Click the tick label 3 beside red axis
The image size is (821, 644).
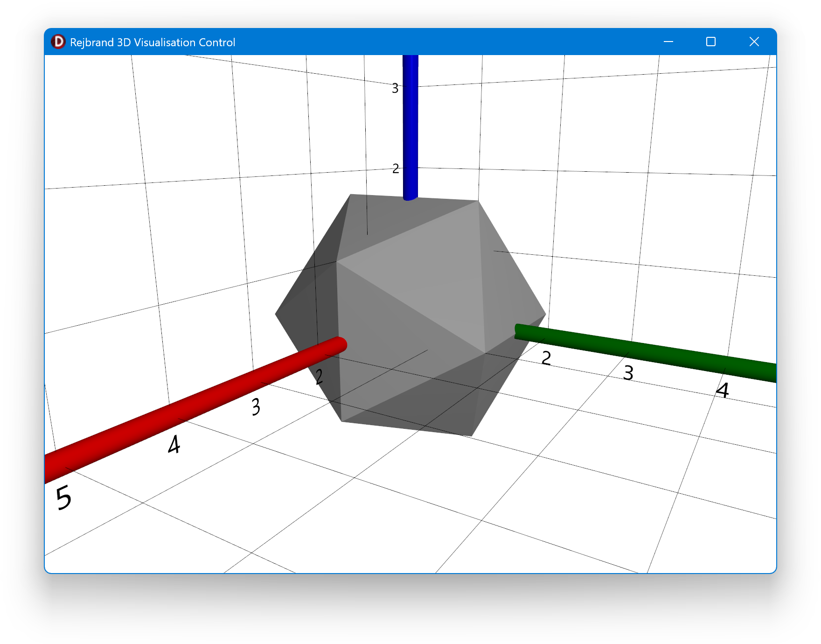coord(256,407)
